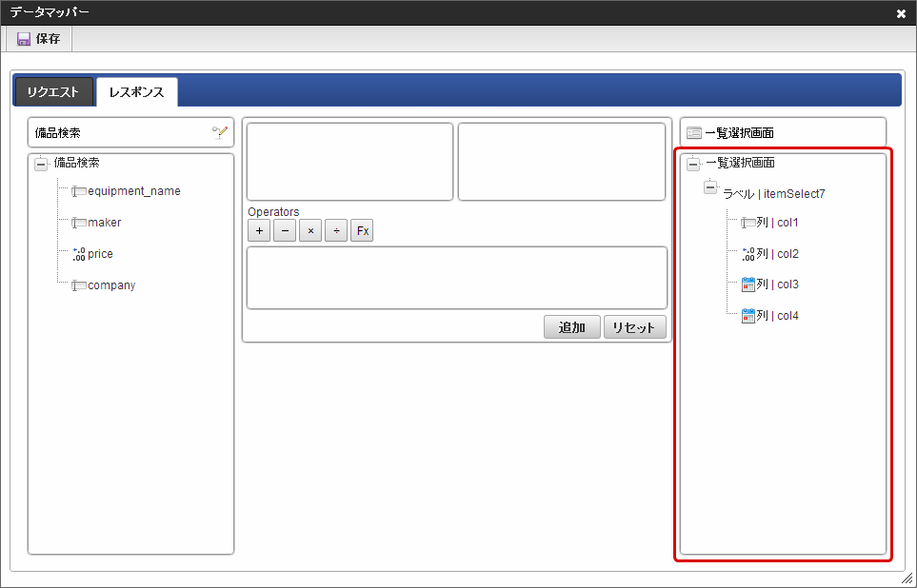This screenshot has width=917, height=588.
Task: Click the numeric type icon beside price
Action: click(78, 253)
